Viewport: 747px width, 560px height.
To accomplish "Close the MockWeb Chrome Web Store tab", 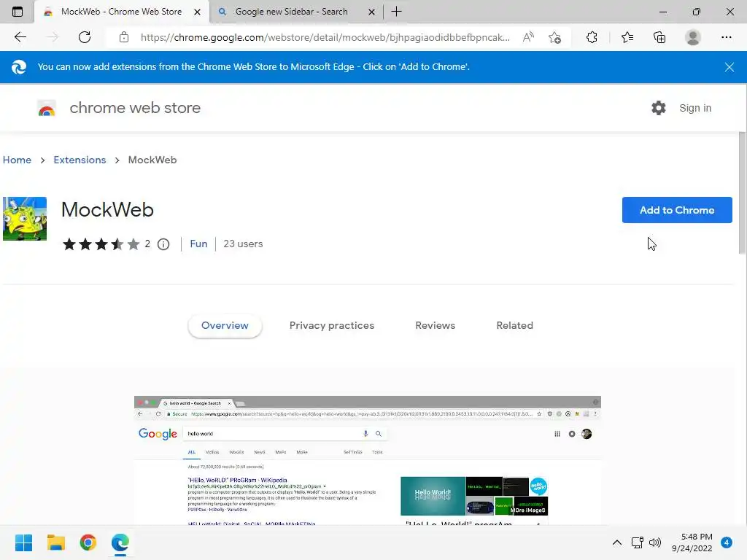I will click(197, 12).
